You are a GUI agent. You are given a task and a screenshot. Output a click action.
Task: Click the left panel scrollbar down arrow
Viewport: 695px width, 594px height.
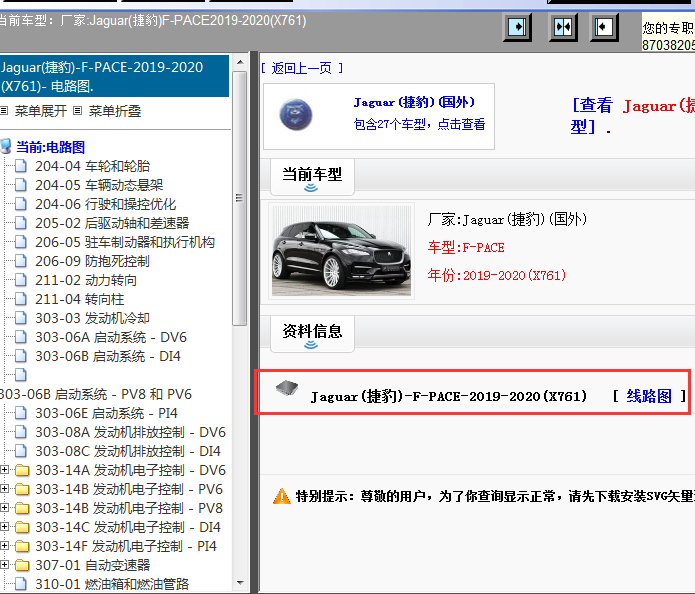240,583
